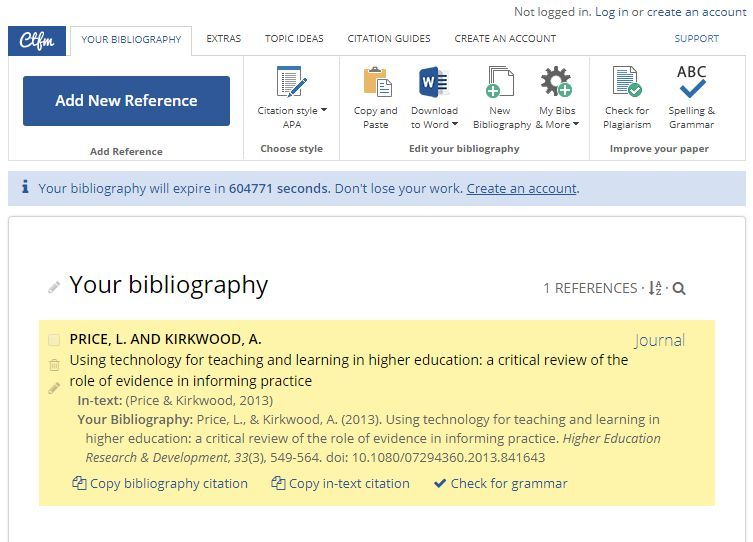Click the New Bibliography icon
Screen dimensions: 753x542
[x=500, y=82]
